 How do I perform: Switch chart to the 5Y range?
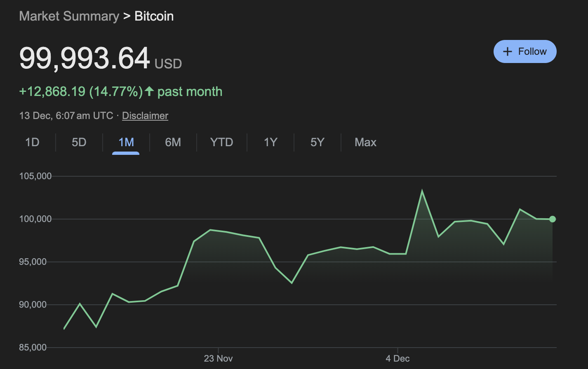pos(318,142)
